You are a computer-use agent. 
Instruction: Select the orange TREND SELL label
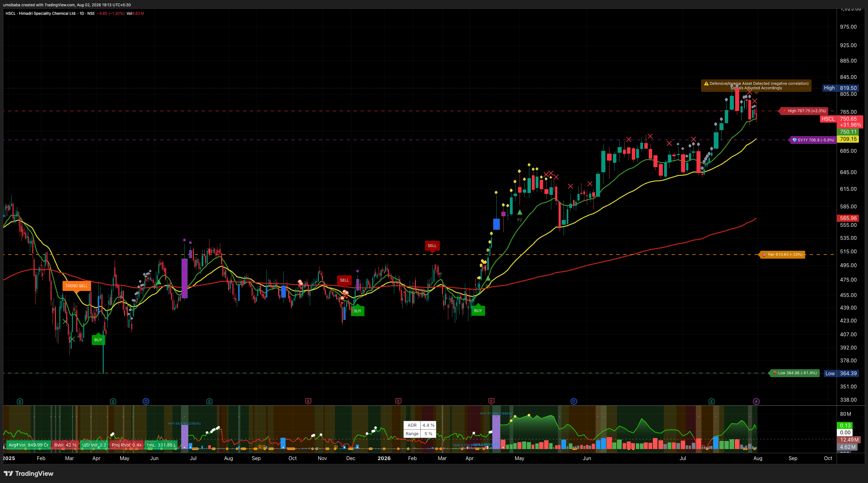click(76, 286)
